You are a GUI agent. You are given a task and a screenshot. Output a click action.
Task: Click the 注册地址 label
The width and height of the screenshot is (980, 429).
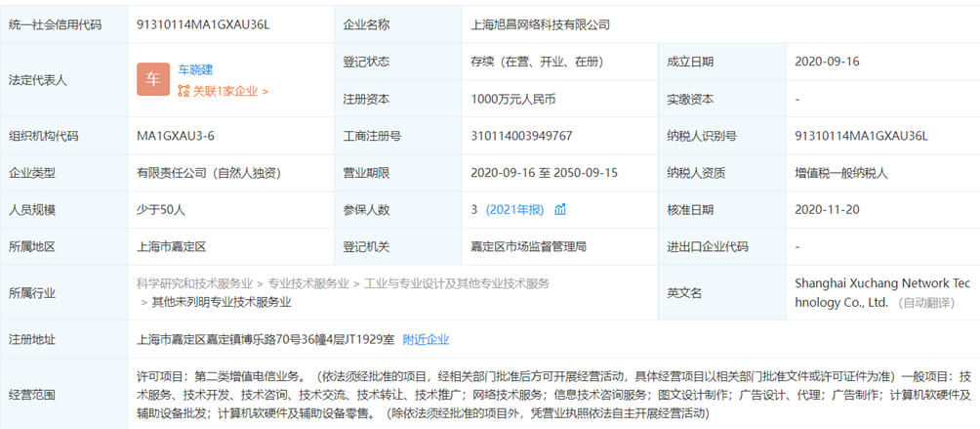(x=32, y=339)
